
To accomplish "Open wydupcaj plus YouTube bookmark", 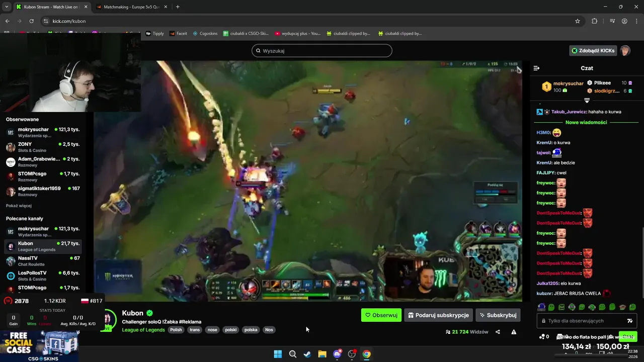I will pyautogui.click(x=298, y=34).
